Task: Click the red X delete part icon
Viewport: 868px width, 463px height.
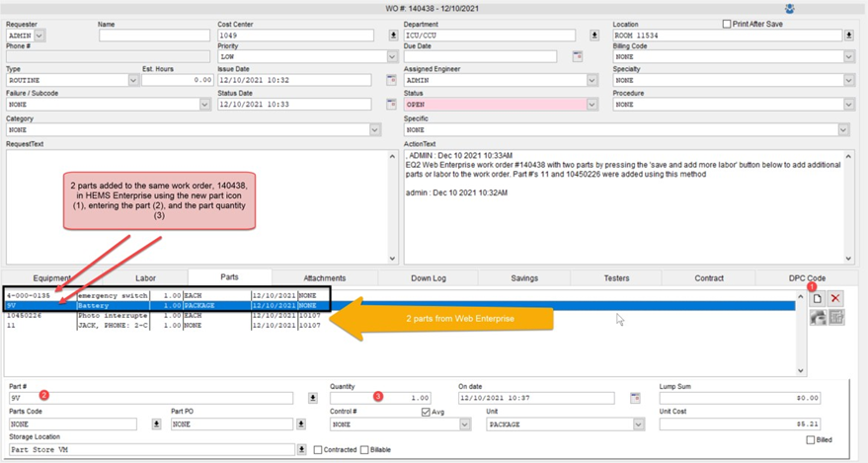Action: click(x=836, y=298)
